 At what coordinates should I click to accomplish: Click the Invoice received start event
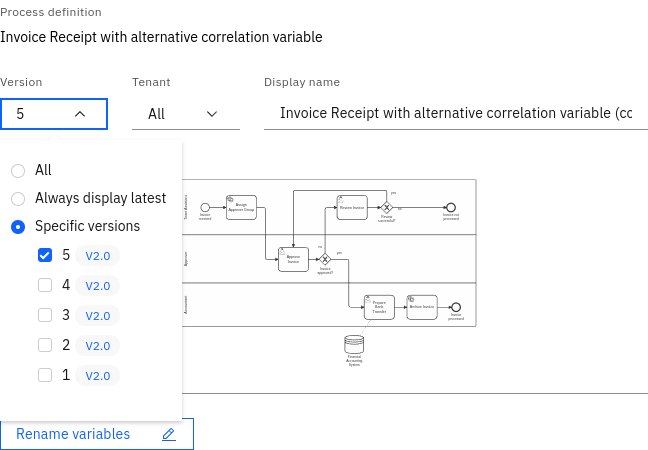[205, 208]
